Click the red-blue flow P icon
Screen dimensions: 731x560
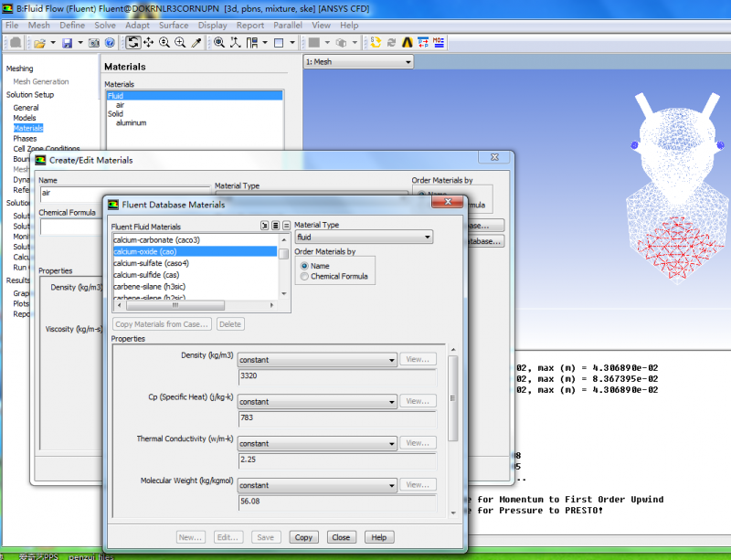(x=423, y=42)
